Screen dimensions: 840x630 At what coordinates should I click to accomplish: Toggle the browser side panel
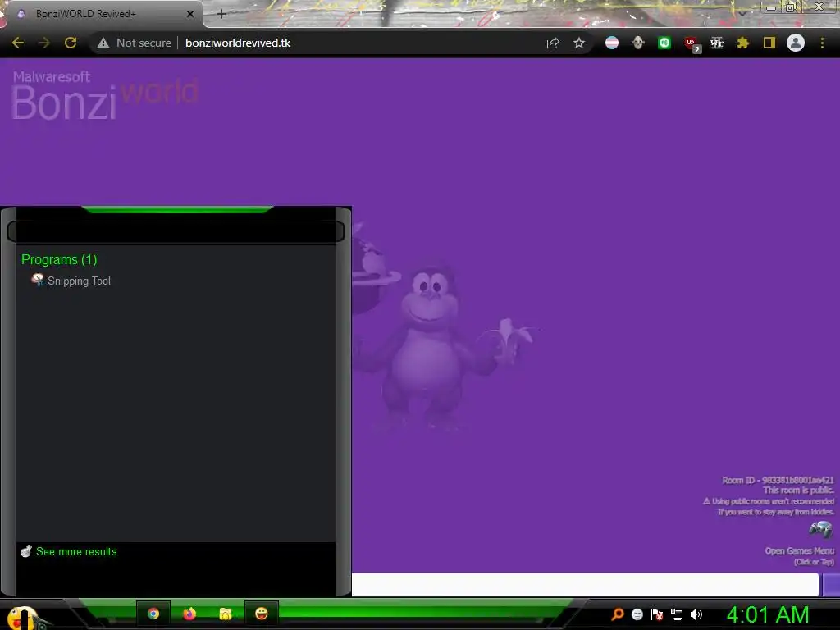tap(769, 43)
